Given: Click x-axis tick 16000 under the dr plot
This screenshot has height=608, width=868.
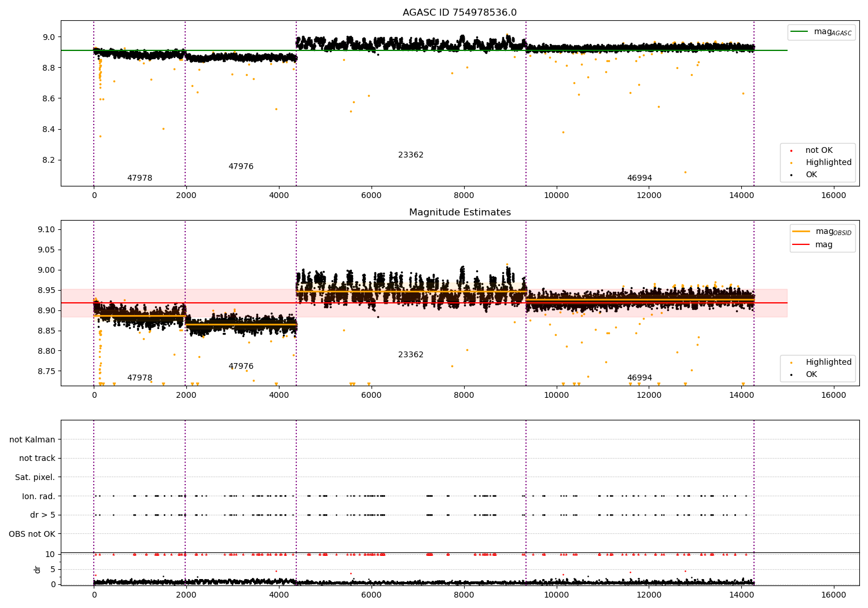Looking at the screenshot, I should 833,595.
